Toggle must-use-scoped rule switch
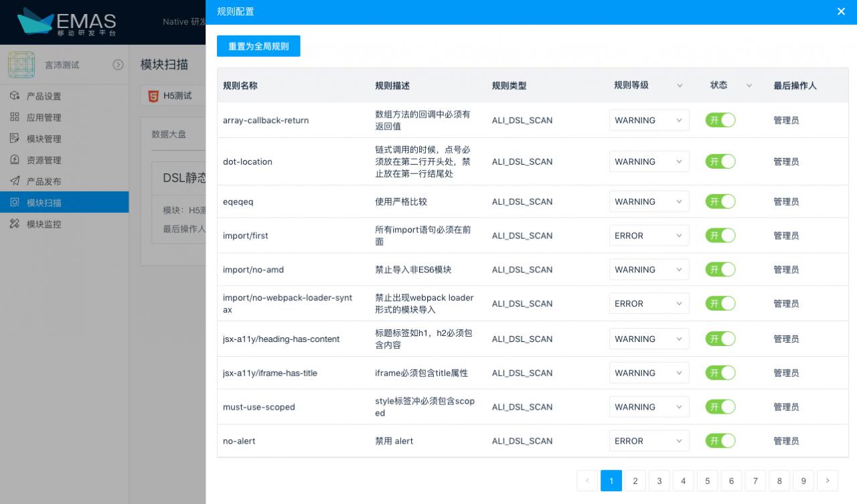Screen dimensions: 857x504 coord(720,407)
